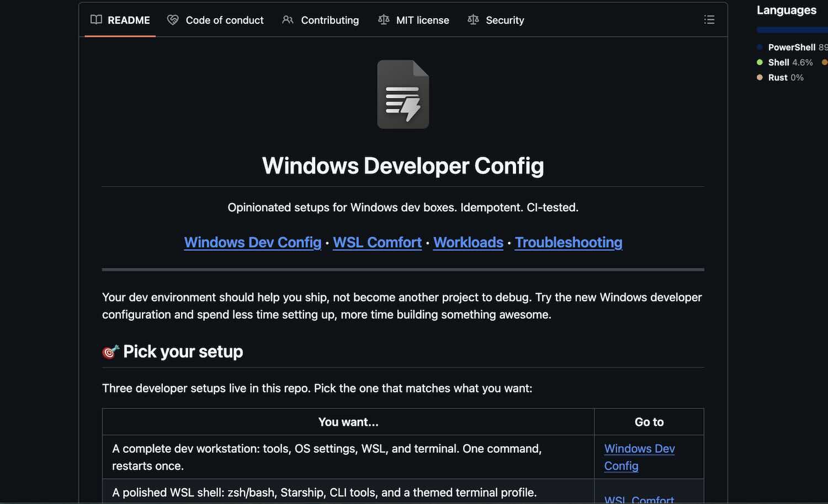Switch to the Contributing tab
Screen dimensions: 828x504
320,20
